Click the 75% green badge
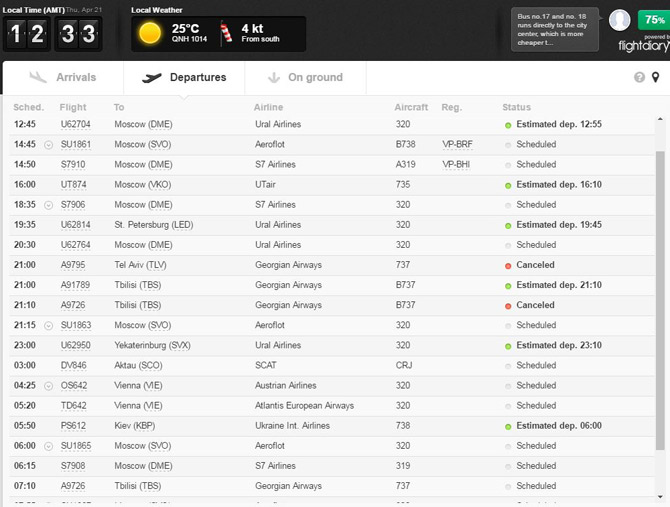 click(x=653, y=20)
